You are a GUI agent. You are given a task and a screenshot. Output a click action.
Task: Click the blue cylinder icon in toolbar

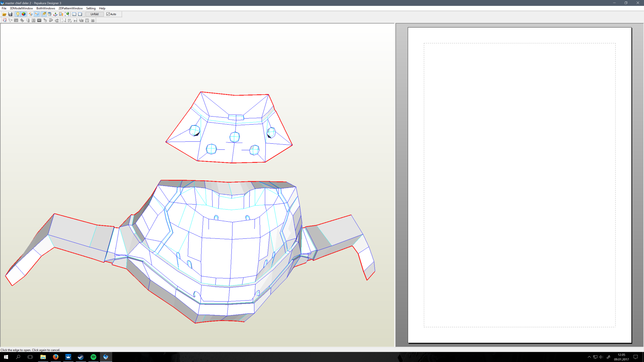pyautogui.click(x=50, y=14)
